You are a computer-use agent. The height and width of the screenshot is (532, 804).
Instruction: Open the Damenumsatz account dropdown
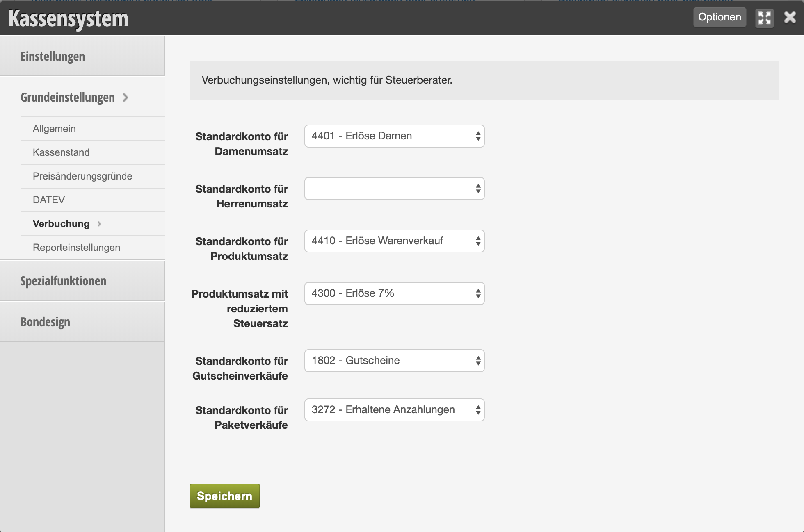coord(394,136)
